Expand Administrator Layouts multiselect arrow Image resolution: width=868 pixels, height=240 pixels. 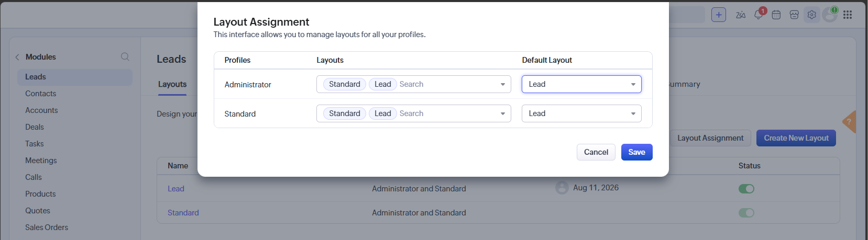point(503,84)
